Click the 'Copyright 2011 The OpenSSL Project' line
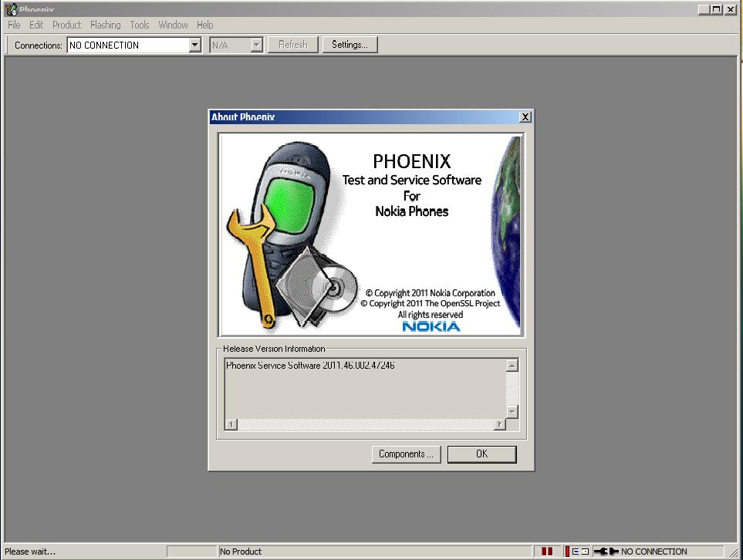Viewport: 743px width, 560px height. (x=431, y=303)
